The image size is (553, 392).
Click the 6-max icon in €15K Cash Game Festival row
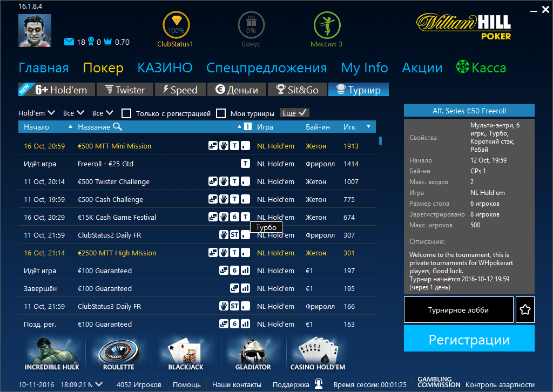(234, 217)
